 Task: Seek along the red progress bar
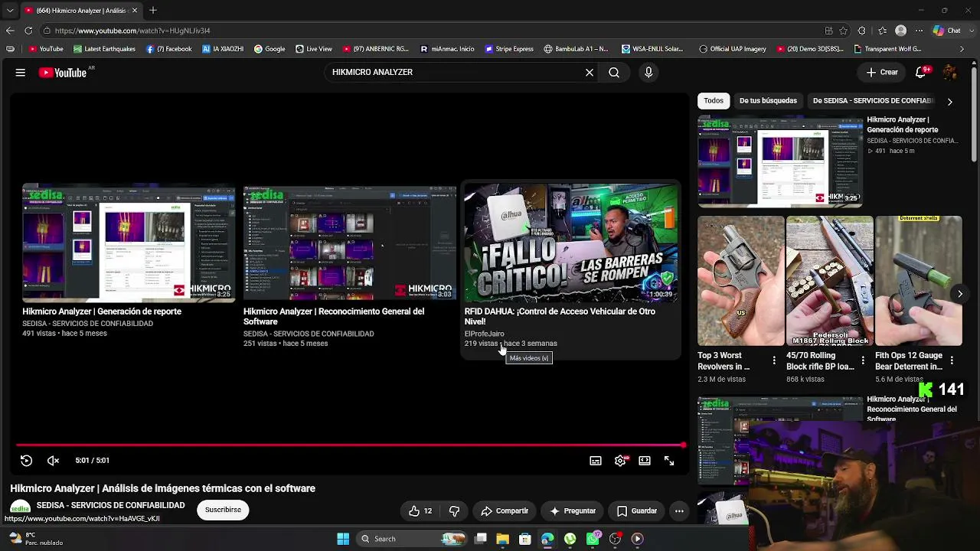pos(350,445)
